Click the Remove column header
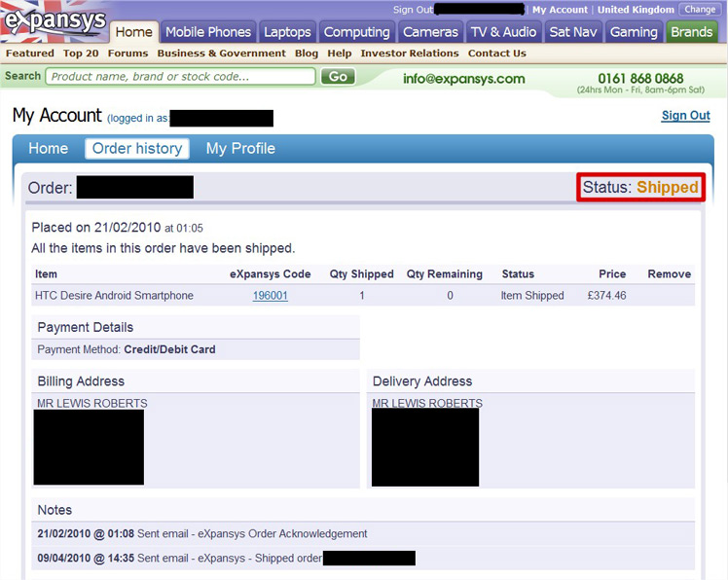This screenshot has height=580, width=728. (x=669, y=274)
